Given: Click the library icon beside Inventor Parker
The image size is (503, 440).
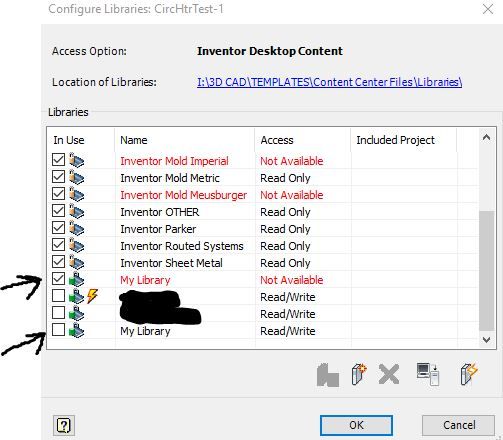Looking at the screenshot, I should [x=77, y=228].
